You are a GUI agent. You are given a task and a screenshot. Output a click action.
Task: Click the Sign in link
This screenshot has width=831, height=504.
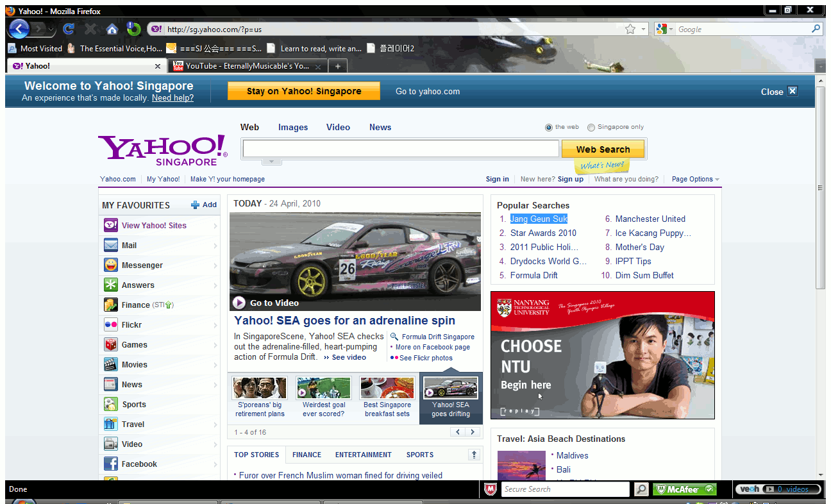(x=498, y=180)
